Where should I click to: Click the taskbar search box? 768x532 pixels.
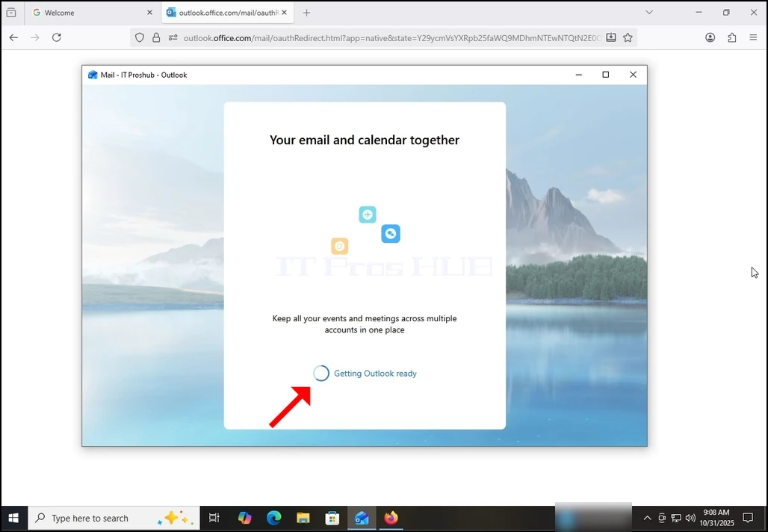tap(114, 518)
